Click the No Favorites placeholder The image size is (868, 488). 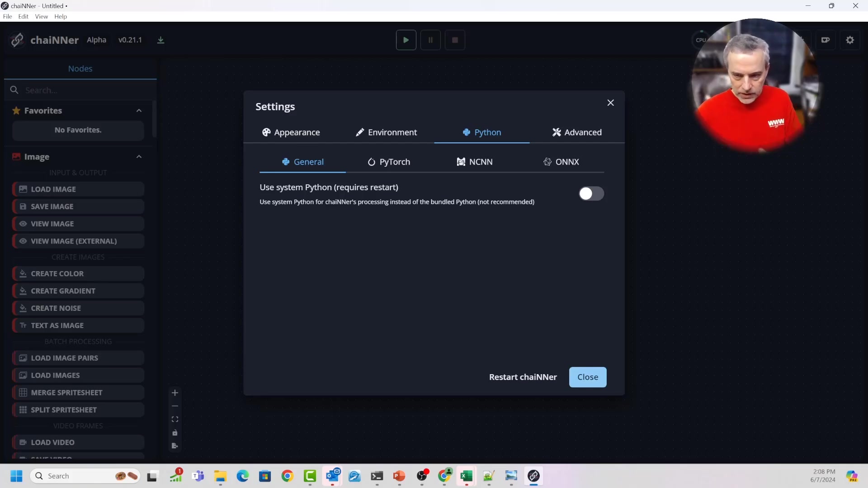tap(78, 130)
